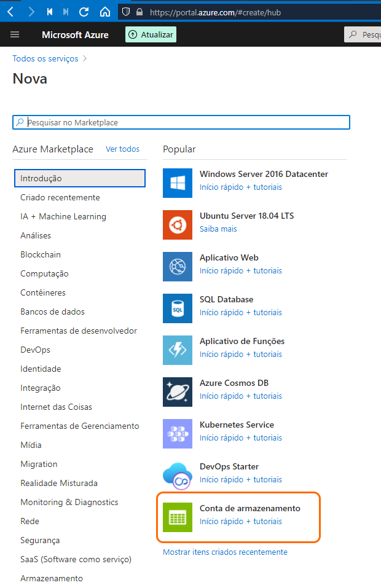Click the Windows Server 2016 Datacenter icon
The image size is (381, 588).
(x=178, y=183)
